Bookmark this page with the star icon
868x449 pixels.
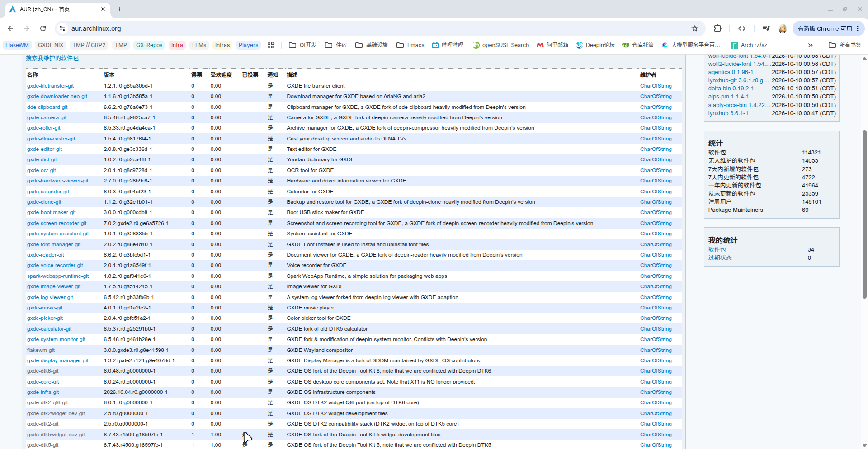pyautogui.click(x=695, y=28)
